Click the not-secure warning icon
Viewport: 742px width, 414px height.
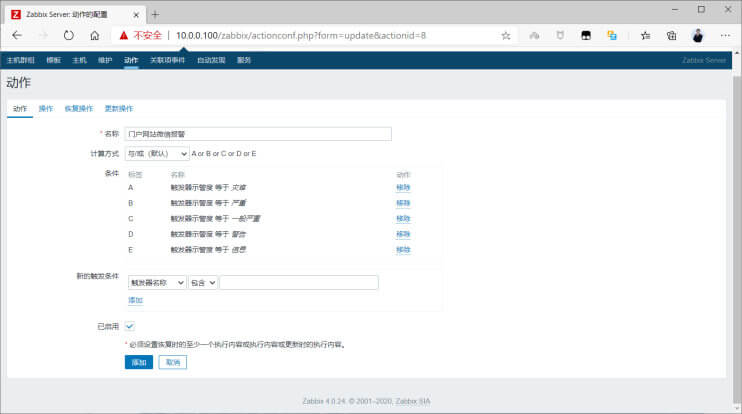pos(124,35)
